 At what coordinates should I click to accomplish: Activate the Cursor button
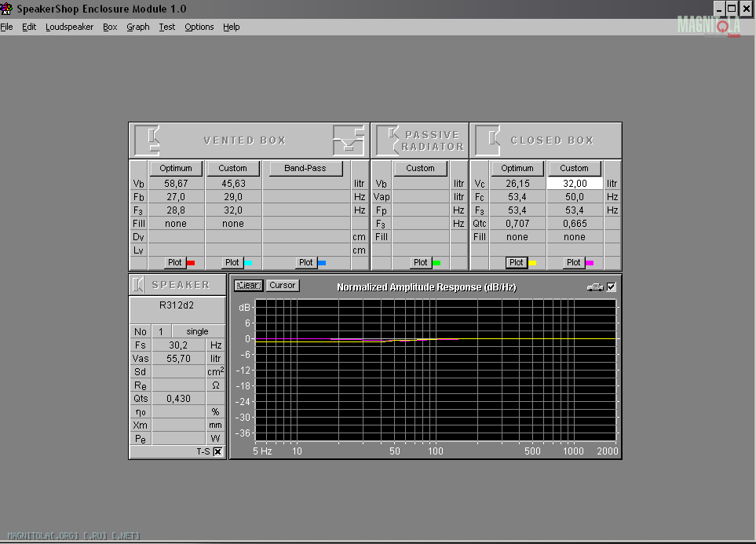point(283,286)
